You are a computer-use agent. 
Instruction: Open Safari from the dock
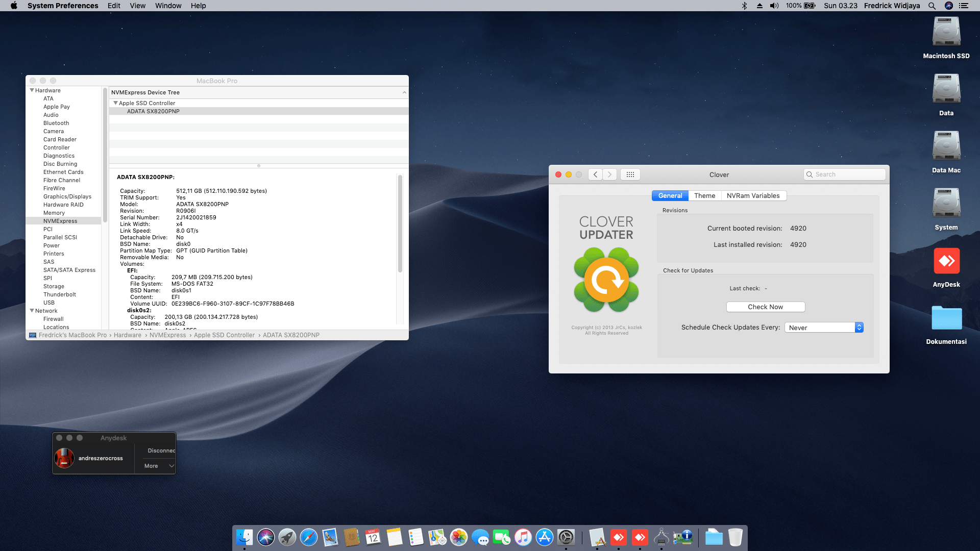pos(308,537)
